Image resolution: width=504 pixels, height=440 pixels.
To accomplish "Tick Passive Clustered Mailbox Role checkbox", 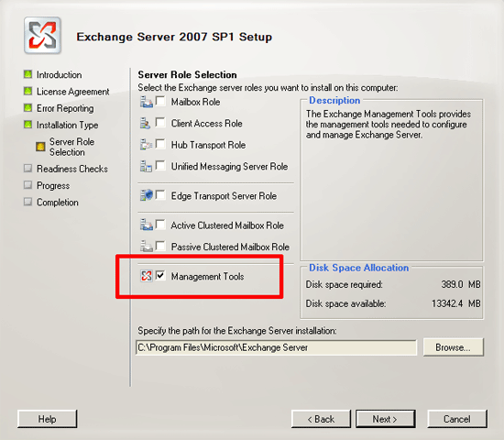I will [x=160, y=246].
